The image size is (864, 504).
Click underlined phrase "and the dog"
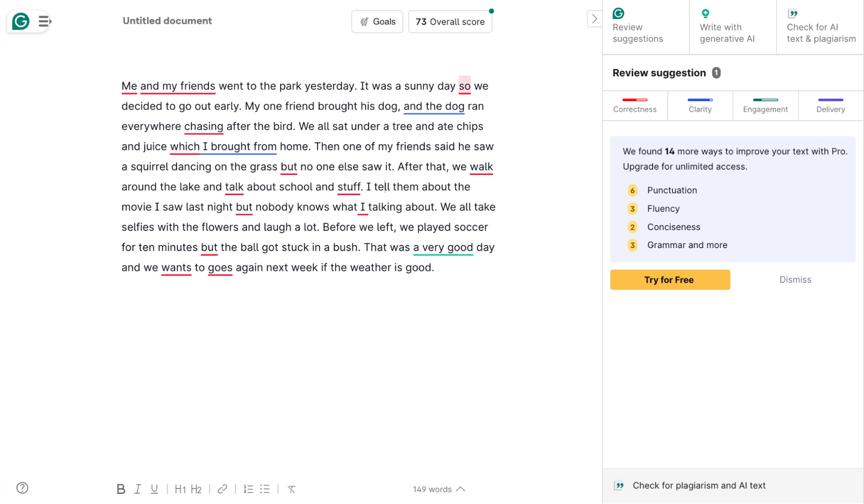pyautogui.click(x=434, y=106)
